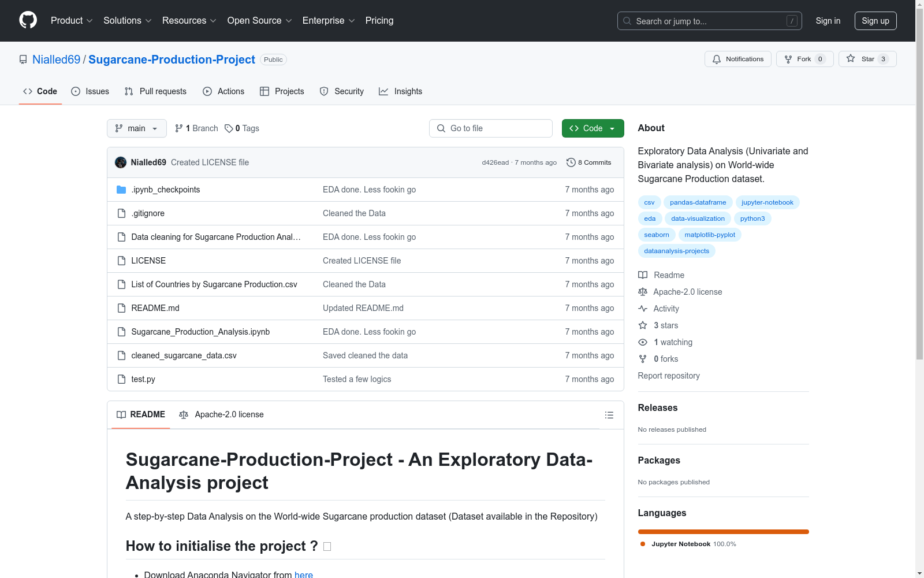This screenshot has width=924, height=578.
Task: Click the test.py file icon
Action: [121, 379]
